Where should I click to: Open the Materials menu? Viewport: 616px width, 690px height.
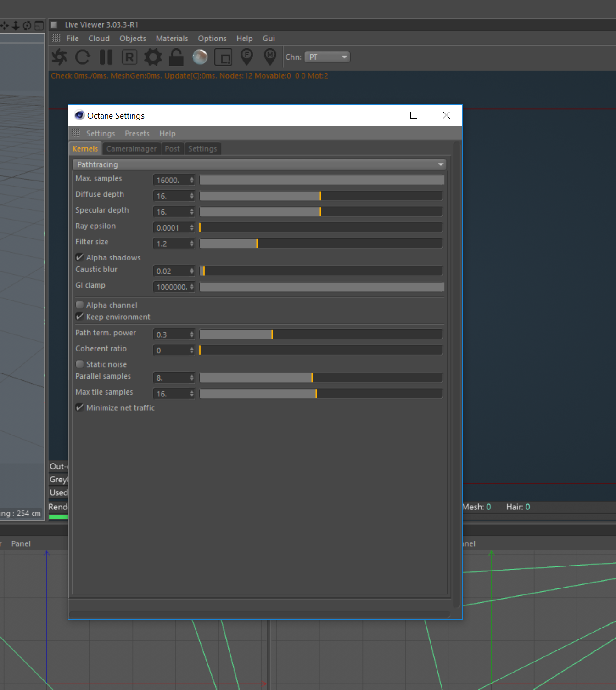(172, 39)
